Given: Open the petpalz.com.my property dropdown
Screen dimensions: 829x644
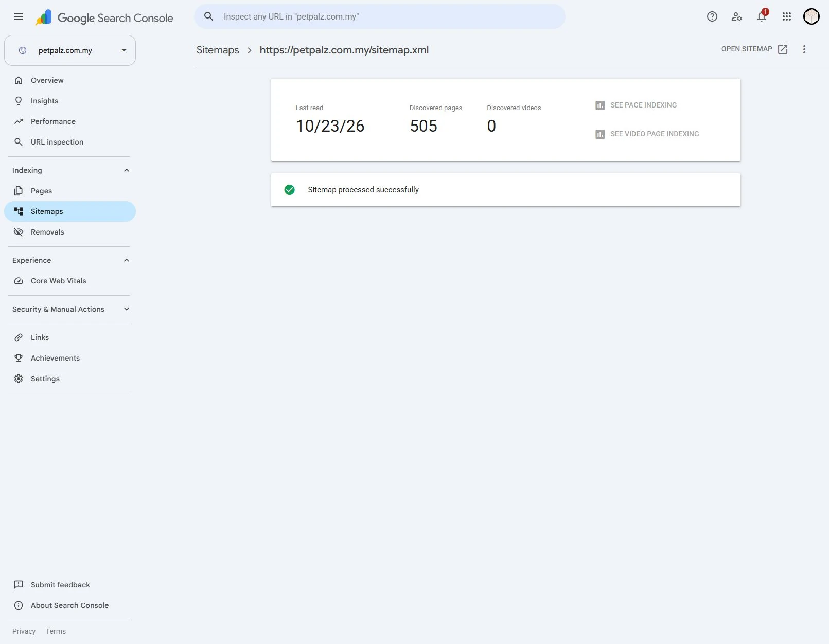Looking at the screenshot, I should [x=70, y=50].
